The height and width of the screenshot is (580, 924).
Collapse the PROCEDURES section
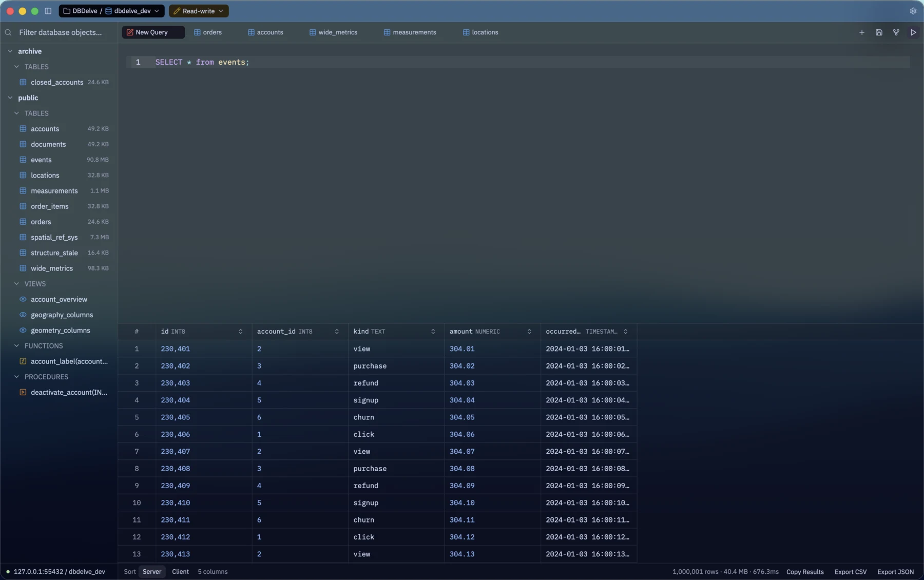pos(16,377)
